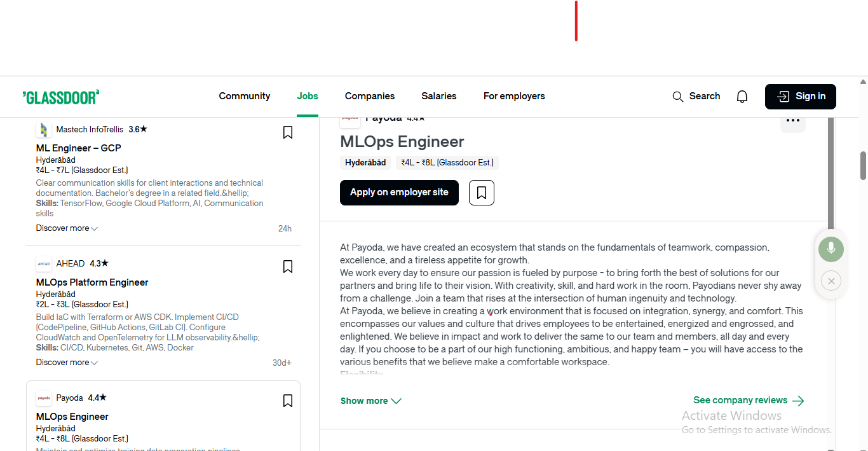The width and height of the screenshot is (868, 451).
Task: Open the three-dot options menu on the job post
Action: tap(792, 121)
